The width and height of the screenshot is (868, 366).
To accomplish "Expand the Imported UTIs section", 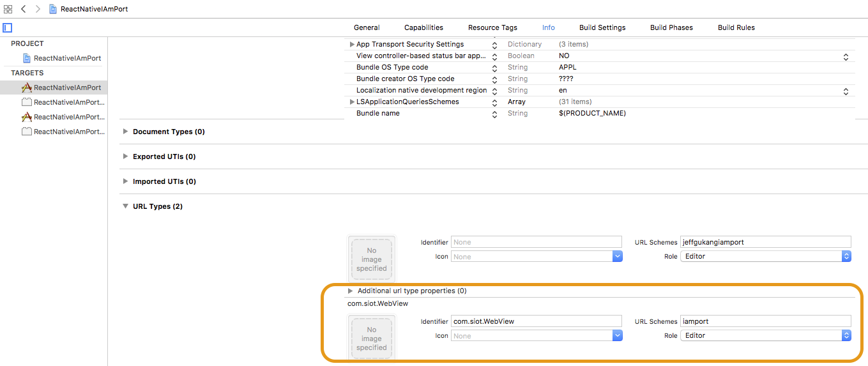I will [125, 181].
